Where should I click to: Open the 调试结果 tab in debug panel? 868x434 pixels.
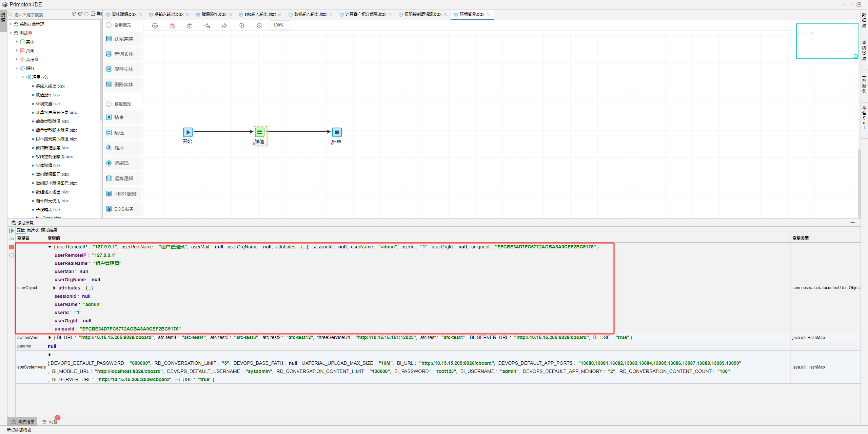click(49, 230)
